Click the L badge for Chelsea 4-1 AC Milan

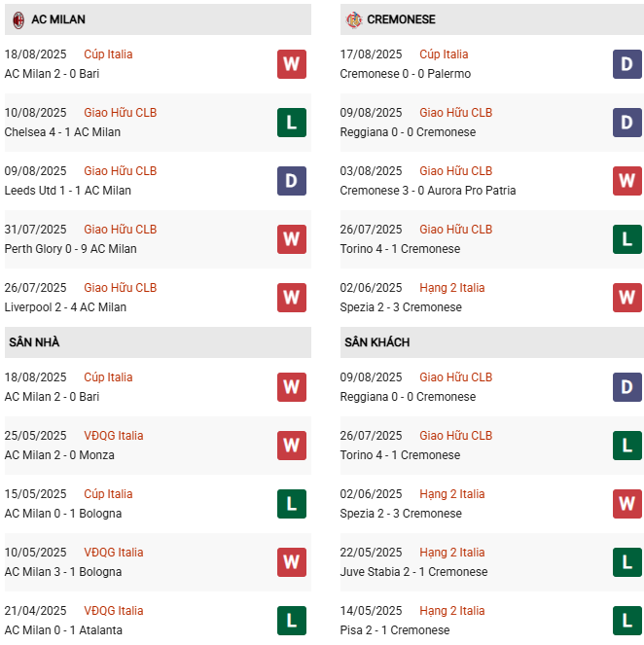coord(291,123)
